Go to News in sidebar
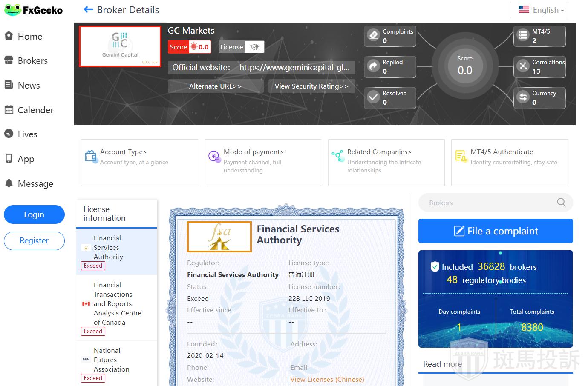 point(29,86)
